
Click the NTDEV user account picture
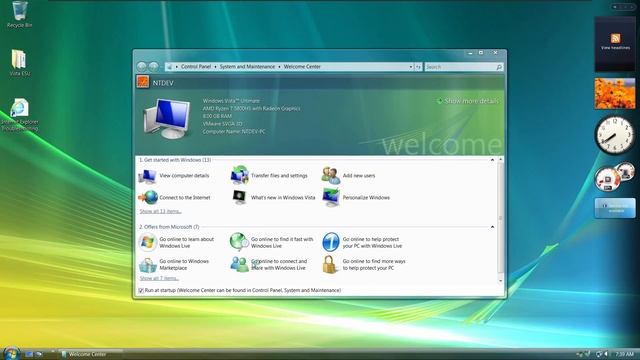pyautogui.click(x=143, y=82)
